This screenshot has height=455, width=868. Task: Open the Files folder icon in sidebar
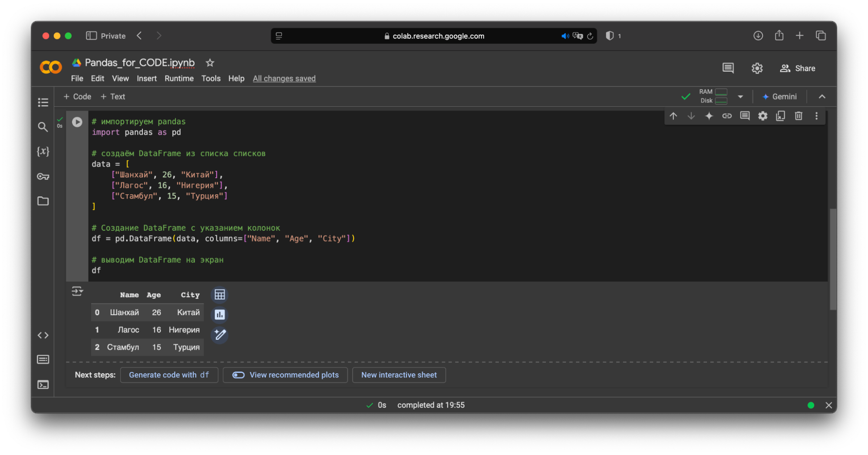coord(43,201)
